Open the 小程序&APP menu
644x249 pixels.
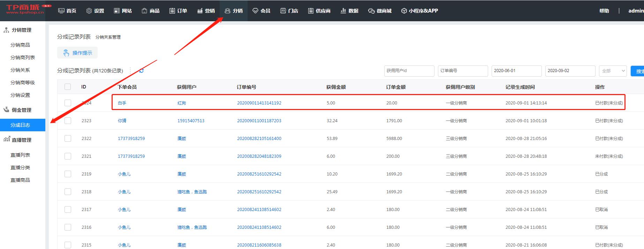point(419,11)
